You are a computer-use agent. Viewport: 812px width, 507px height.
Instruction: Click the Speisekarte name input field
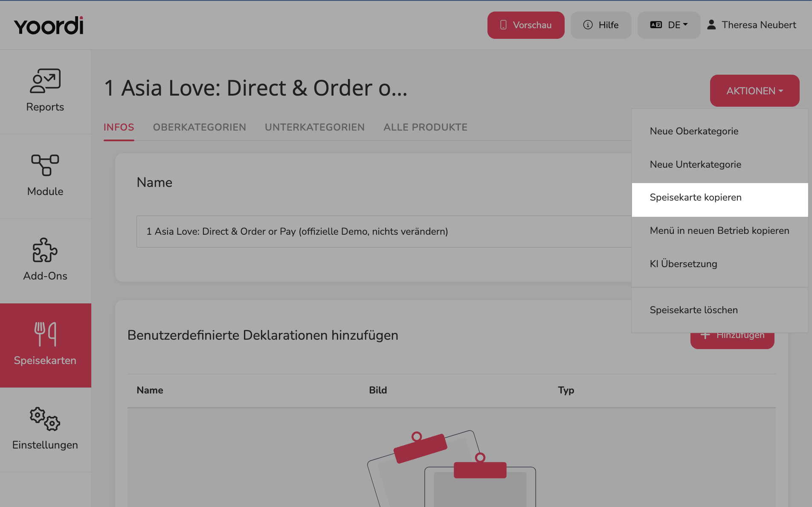(384, 231)
